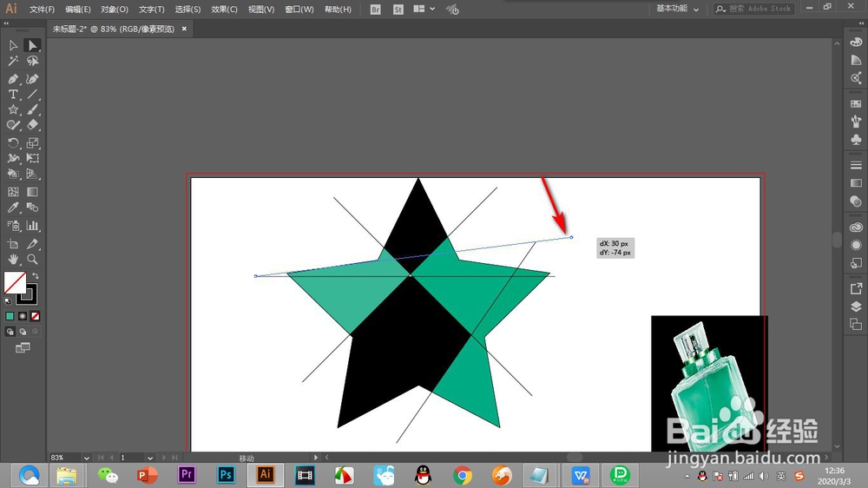Choose the Free Transform tool

33,158
